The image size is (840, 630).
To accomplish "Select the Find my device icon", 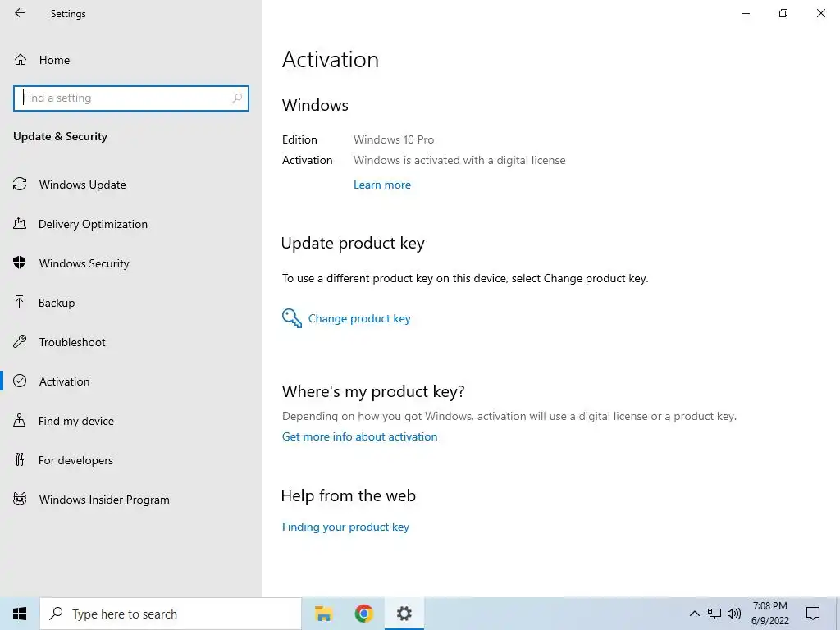I will pyautogui.click(x=20, y=420).
